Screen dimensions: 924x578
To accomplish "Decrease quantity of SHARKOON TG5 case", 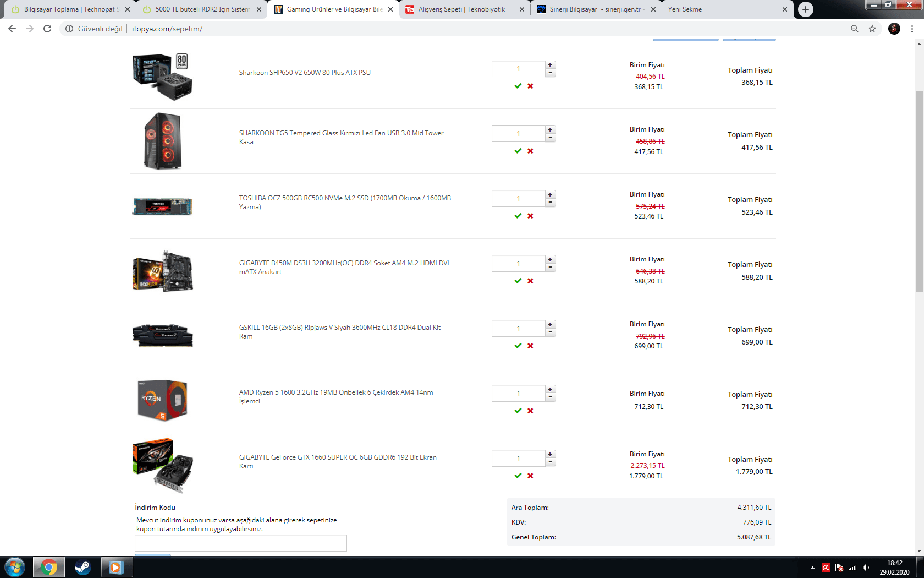I will coord(550,138).
